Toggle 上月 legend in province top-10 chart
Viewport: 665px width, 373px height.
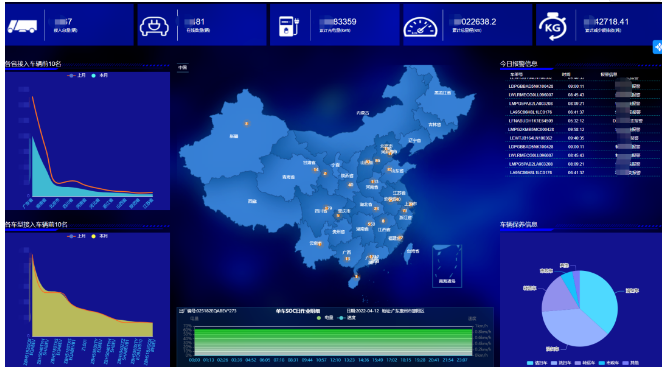click(x=77, y=75)
